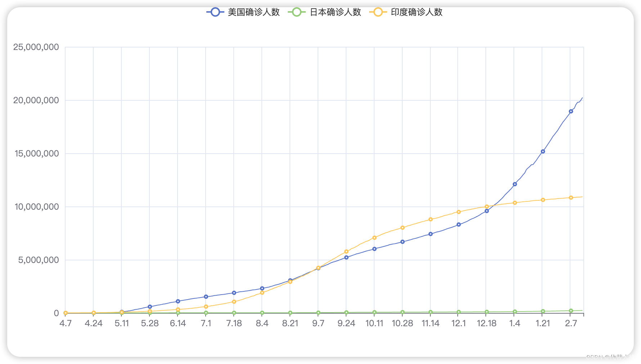The height and width of the screenshot is (364, 641).
Task: Click the US data point at 5.28
Action: [x=149, y=307]
